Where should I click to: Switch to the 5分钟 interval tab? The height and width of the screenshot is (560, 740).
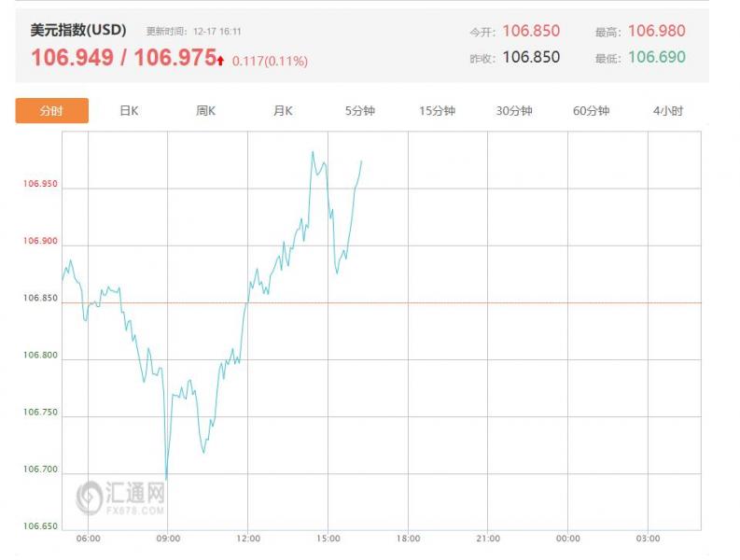pyautogui.click(x=359, y=111)
